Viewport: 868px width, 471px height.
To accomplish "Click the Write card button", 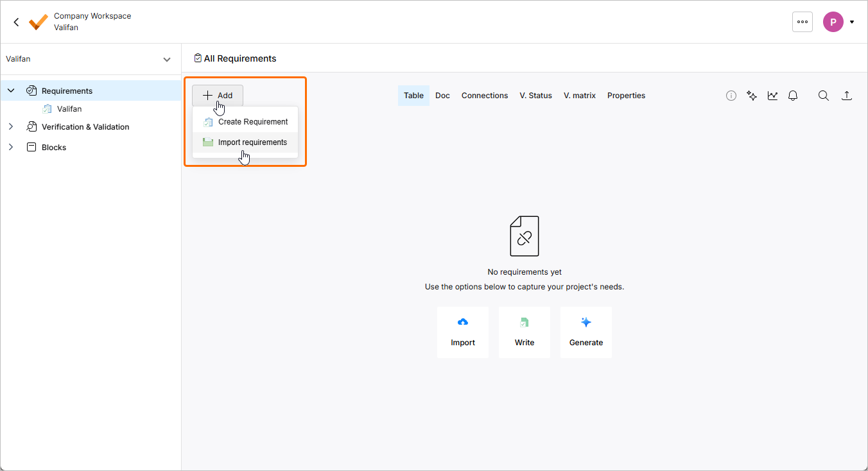I will [525, 332].
